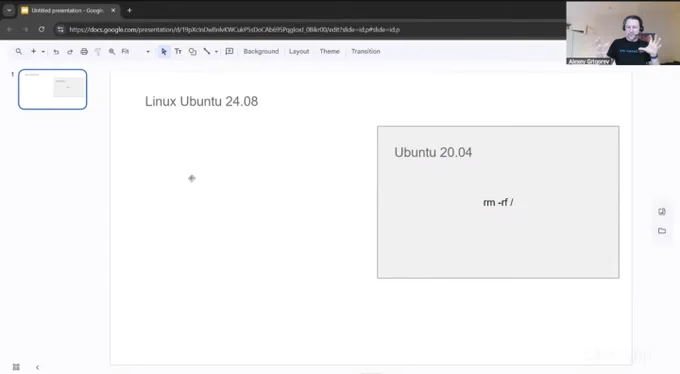
Task: Go forward in browser history
Action: 25,29
